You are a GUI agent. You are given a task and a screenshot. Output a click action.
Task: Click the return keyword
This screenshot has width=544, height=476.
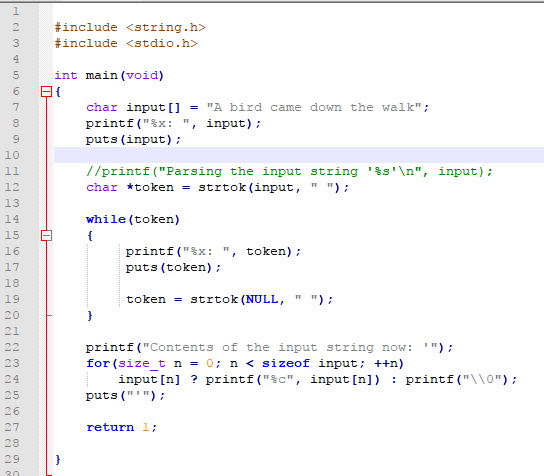coord(110,427)
